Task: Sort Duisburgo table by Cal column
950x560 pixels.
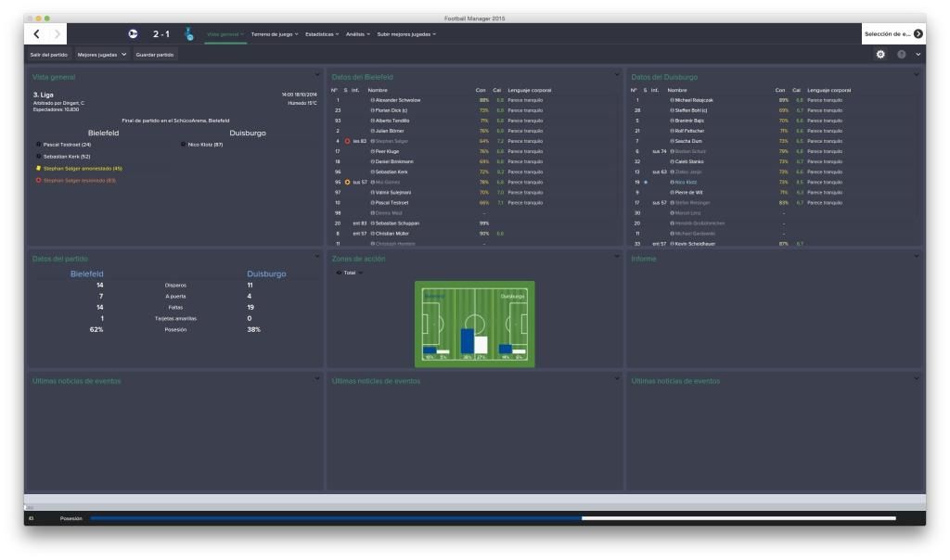Action: [796, 90]
